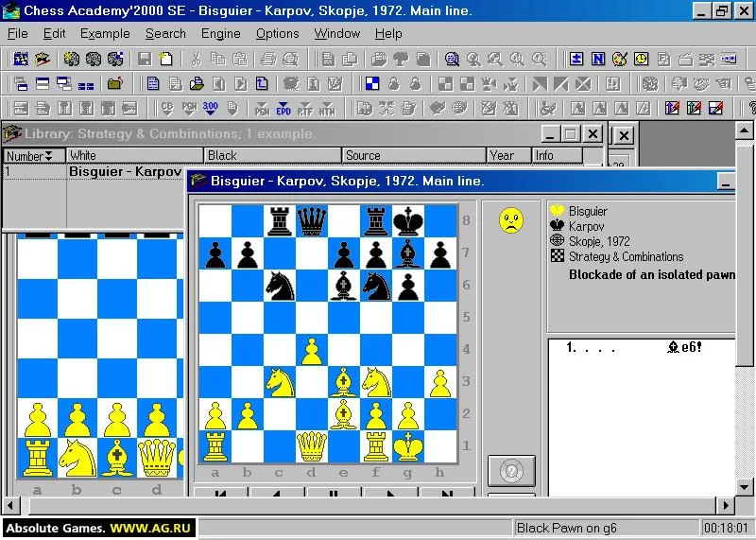Click the green arrow board-edit icon
Viewport: 756px width, 540px height.
click(x=694, y=108)
